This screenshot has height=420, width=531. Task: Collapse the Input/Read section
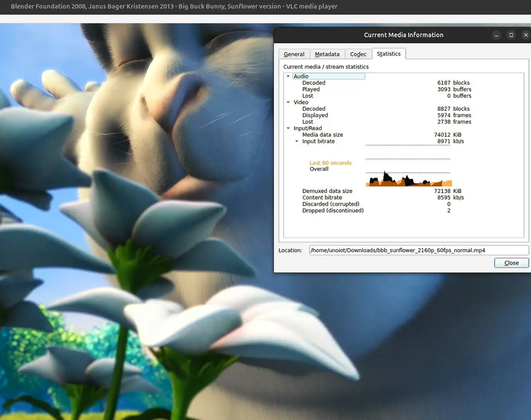(x=288, y=128)
